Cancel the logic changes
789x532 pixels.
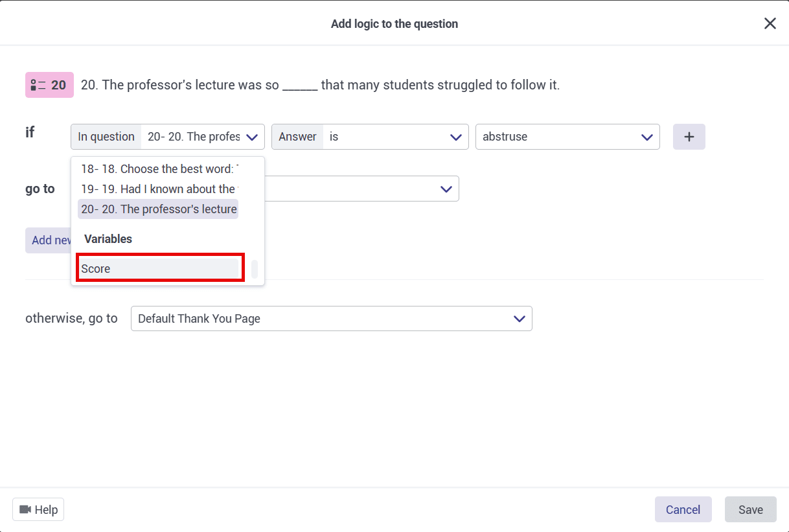(x=683, y=509)
